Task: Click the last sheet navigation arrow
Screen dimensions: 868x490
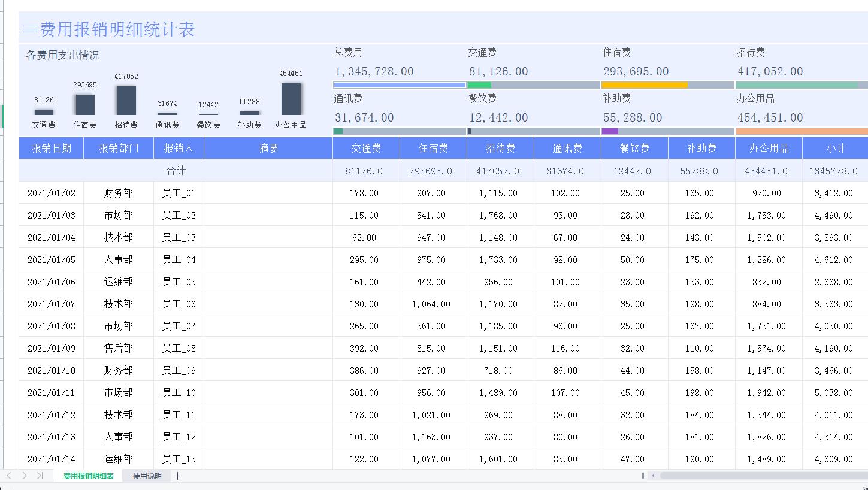Action: pos(38,476)
